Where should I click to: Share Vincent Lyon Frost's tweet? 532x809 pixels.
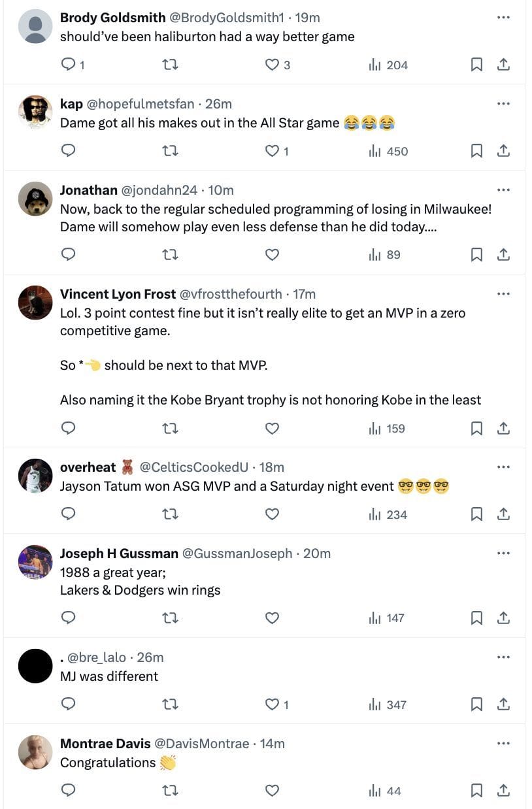coord(503,429)
